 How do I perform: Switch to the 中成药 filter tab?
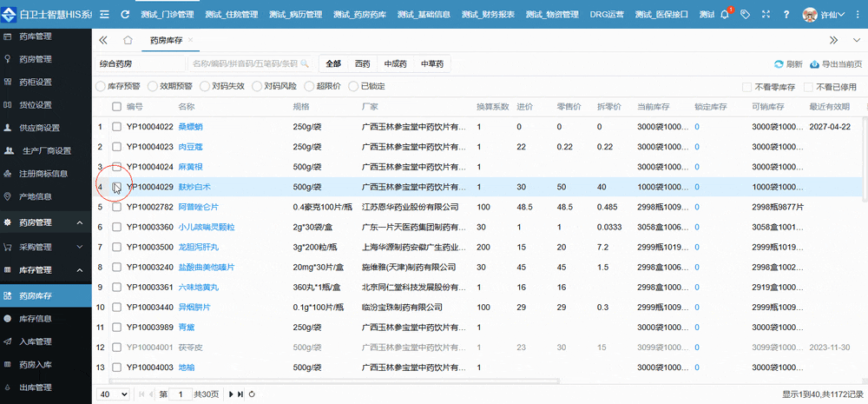[x=393, y=63]
